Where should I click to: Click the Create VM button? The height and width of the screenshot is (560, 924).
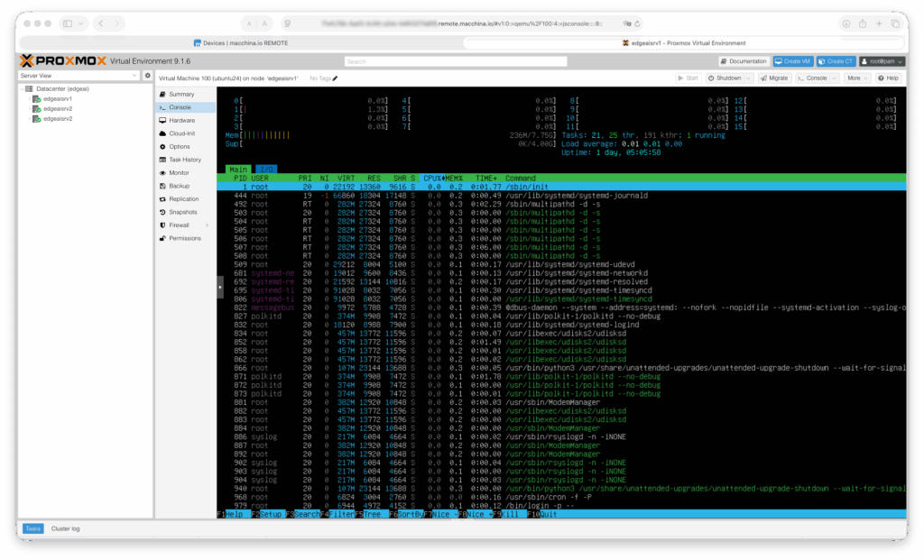[792, 61]
